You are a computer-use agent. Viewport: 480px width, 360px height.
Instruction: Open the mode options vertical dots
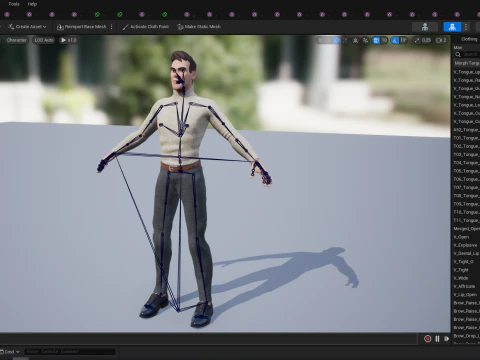[466, 27]
